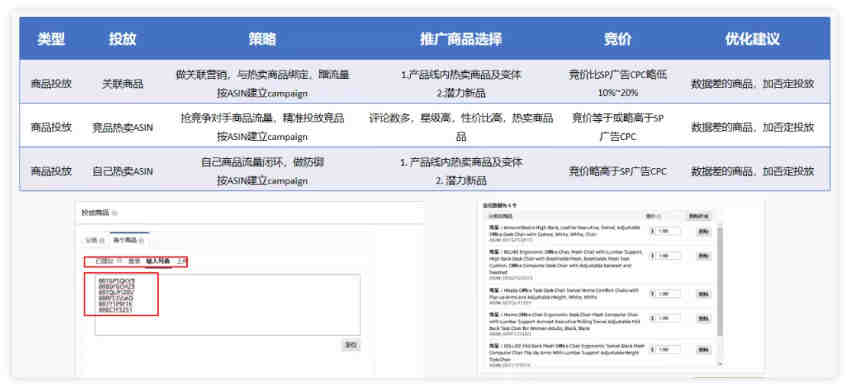
Task: Edit bid for Mid Back Mesh Office Chair
Action: point(668,350)
